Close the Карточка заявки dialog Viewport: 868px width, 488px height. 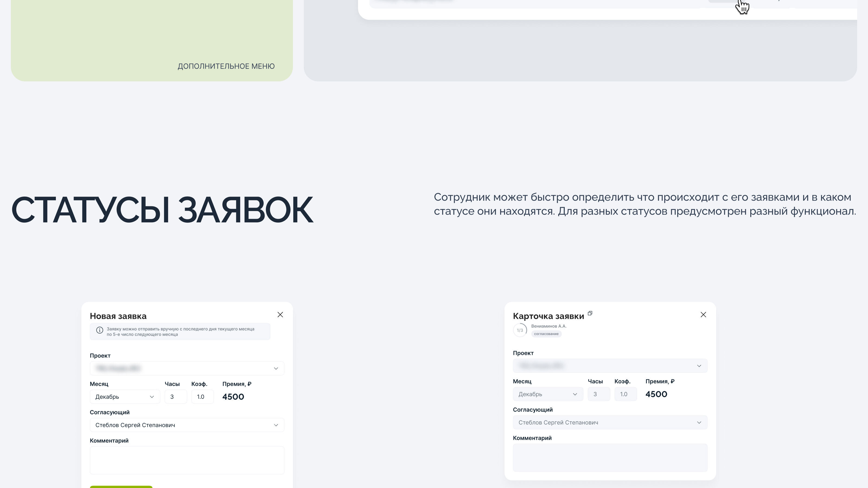point(703,314)
